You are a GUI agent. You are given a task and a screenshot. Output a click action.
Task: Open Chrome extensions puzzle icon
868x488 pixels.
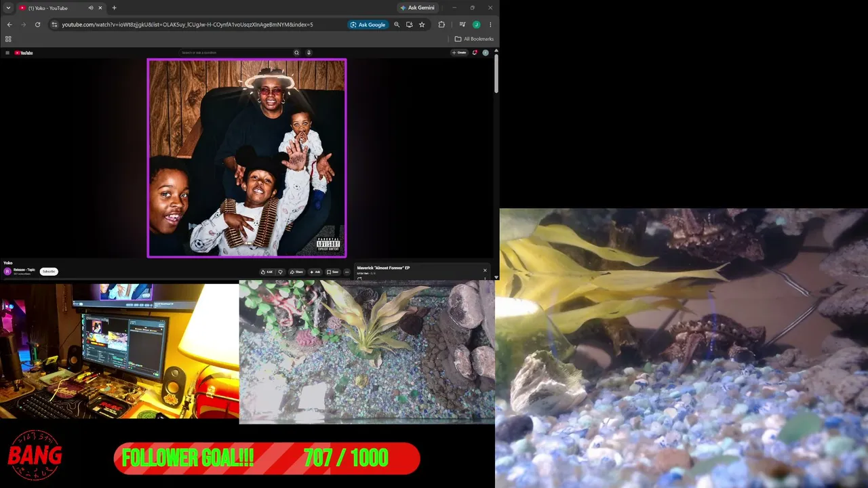[441, 24]
